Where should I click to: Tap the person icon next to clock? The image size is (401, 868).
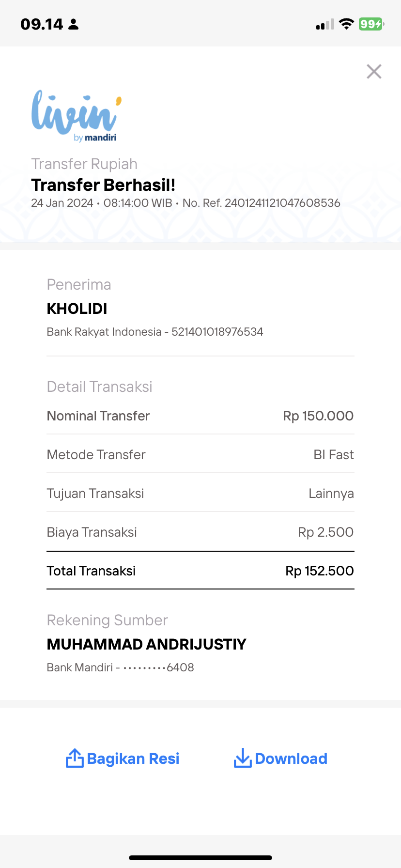(x=74, y=24)
